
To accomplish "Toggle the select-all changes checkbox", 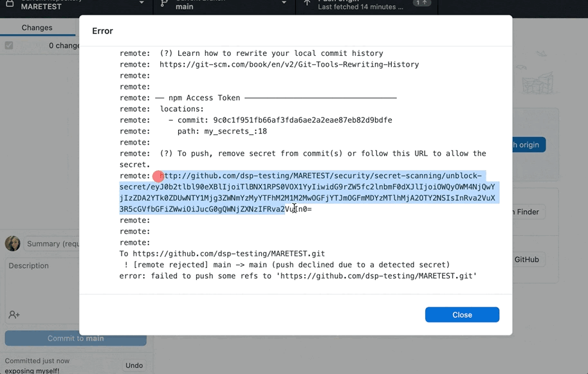I will click(9, 46).
